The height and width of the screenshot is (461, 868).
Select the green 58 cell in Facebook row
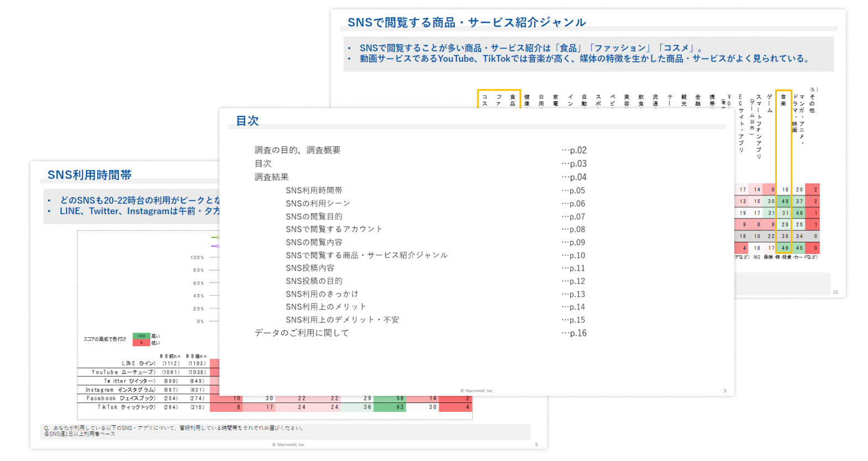(390, 398)
